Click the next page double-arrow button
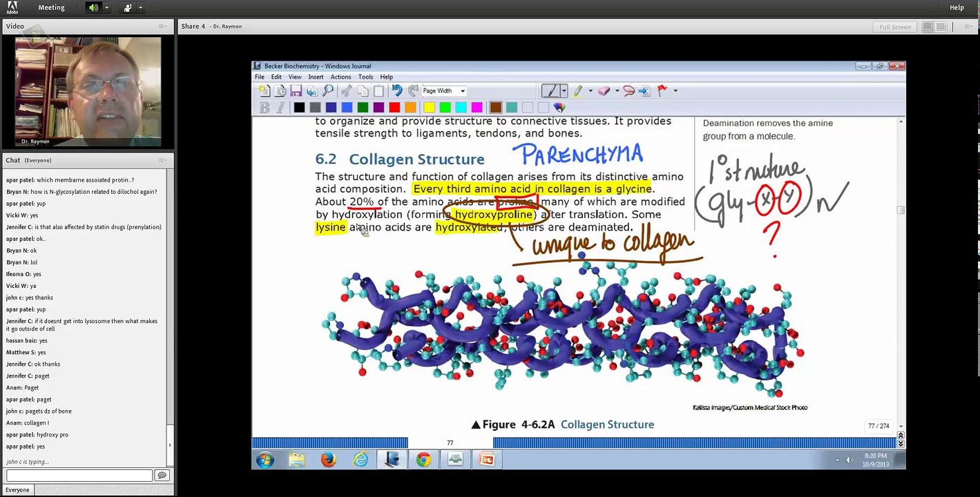980x497 pixels. pos(901,443)
